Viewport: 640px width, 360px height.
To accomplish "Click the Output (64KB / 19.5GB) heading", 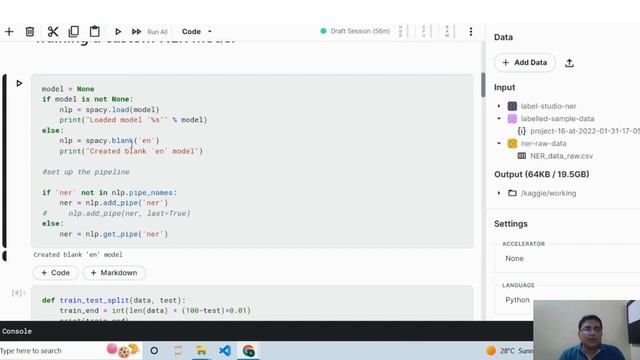I will [x=542, y=174].
